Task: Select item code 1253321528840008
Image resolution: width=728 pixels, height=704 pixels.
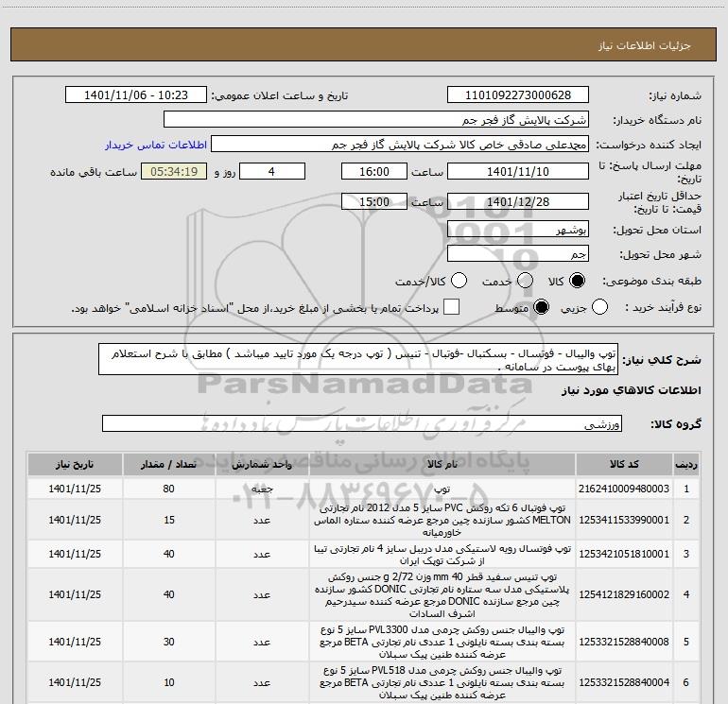Action: [624, 642]
